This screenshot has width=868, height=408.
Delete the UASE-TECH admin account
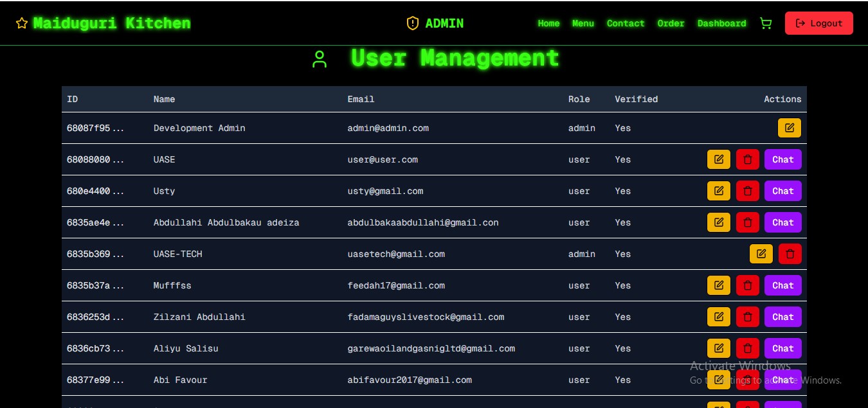point(790,254)
